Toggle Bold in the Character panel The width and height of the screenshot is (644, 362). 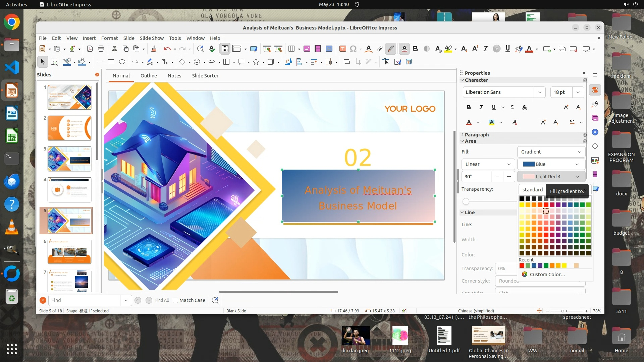(x=469, y=107)
